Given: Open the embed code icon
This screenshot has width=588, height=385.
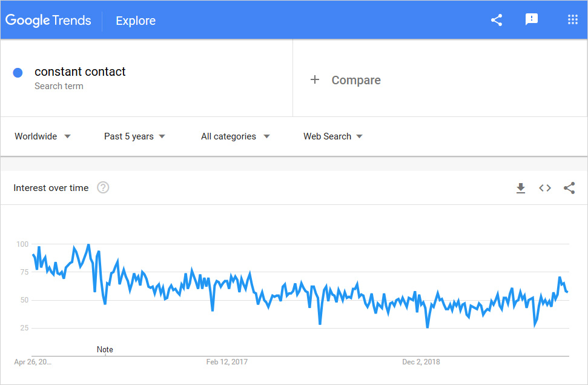Looking at the screenshot, I should click(545, 188).
